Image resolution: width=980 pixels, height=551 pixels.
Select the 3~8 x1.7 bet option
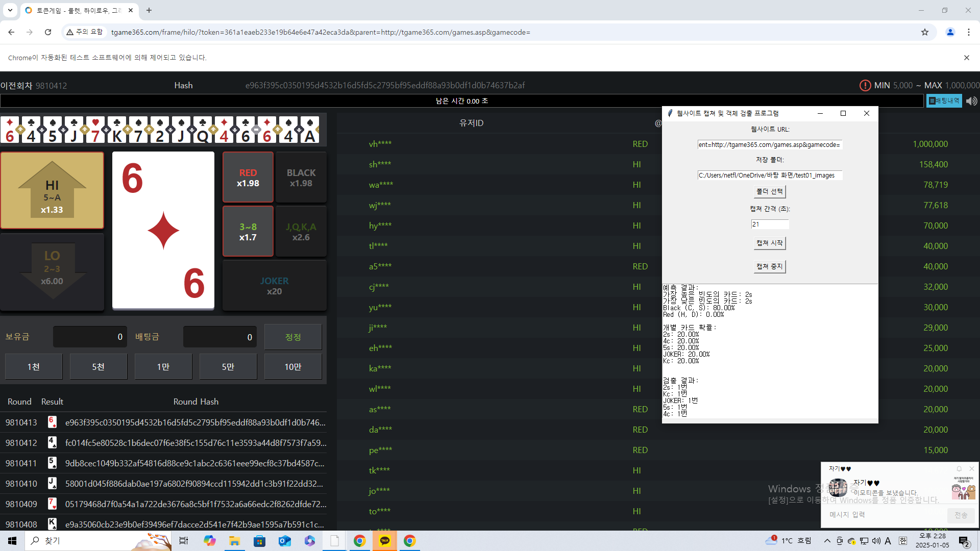click(x=248, y=232)
